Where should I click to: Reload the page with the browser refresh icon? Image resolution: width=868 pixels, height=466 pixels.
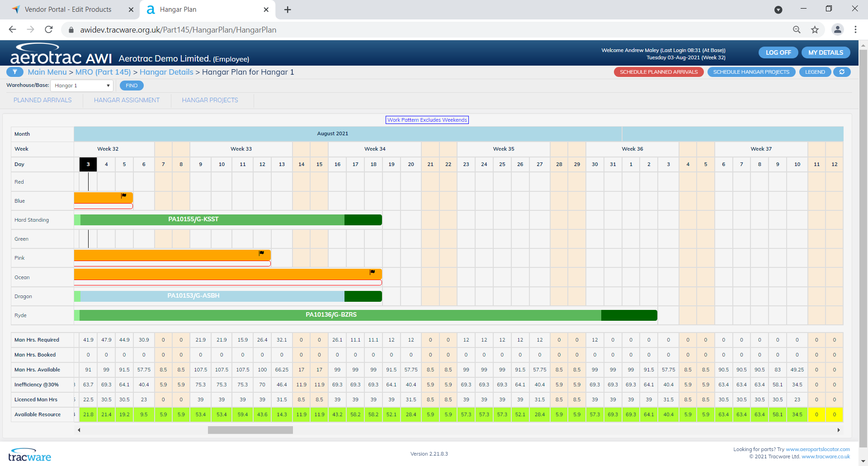(x=49, y=29)
